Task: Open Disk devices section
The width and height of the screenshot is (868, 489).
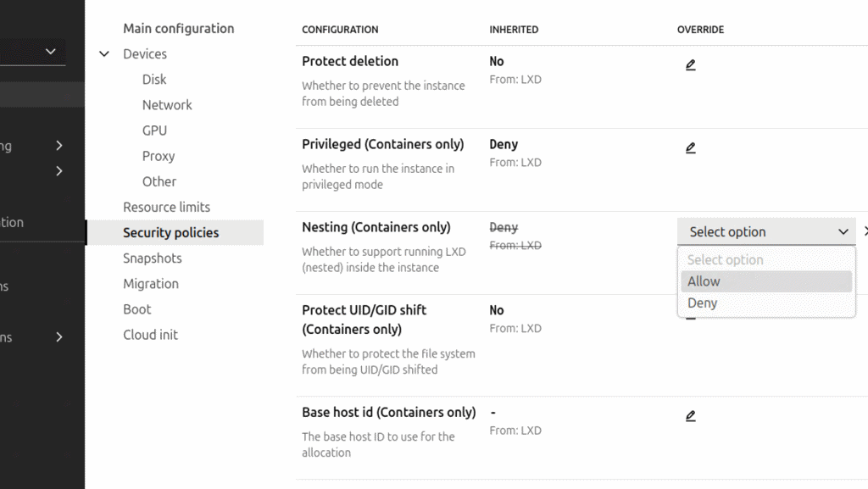Action: [x=154, y=80]
